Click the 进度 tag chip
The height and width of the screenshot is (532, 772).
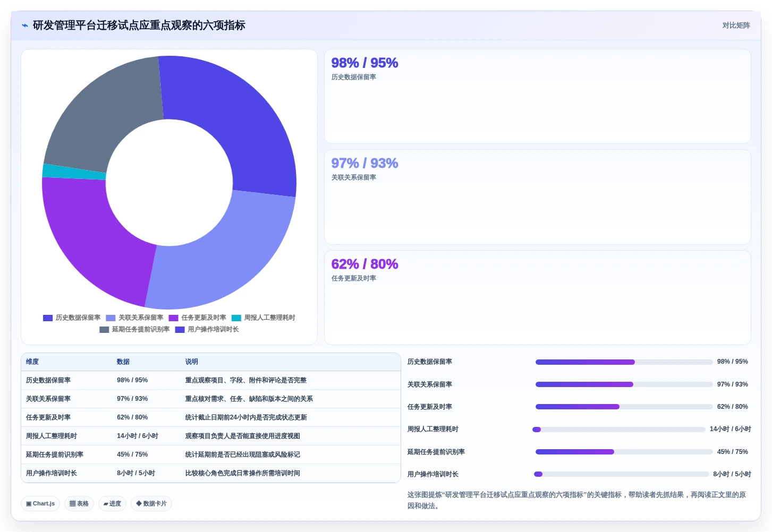112,504
